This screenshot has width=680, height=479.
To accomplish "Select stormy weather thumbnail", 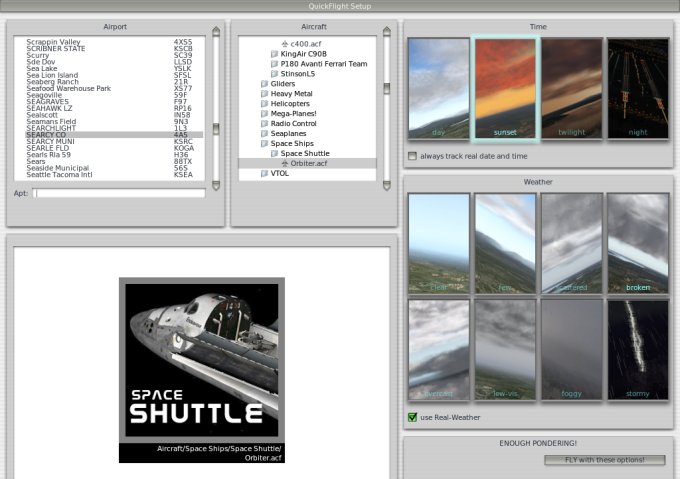I will point(638,349).
